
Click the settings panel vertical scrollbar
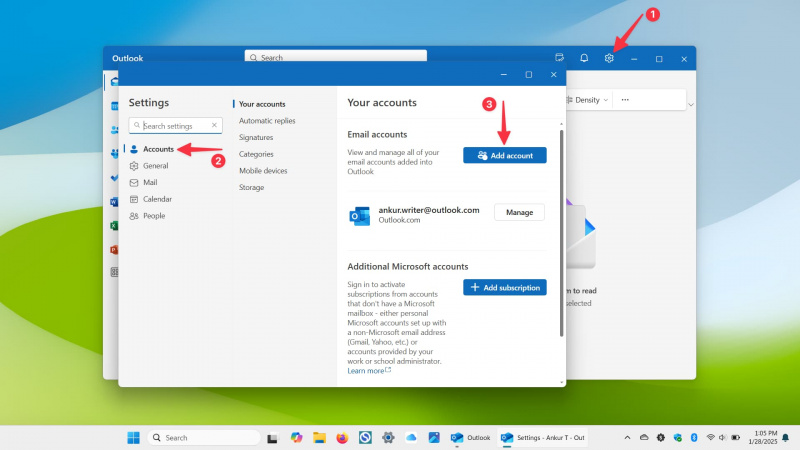click(561, 233)
